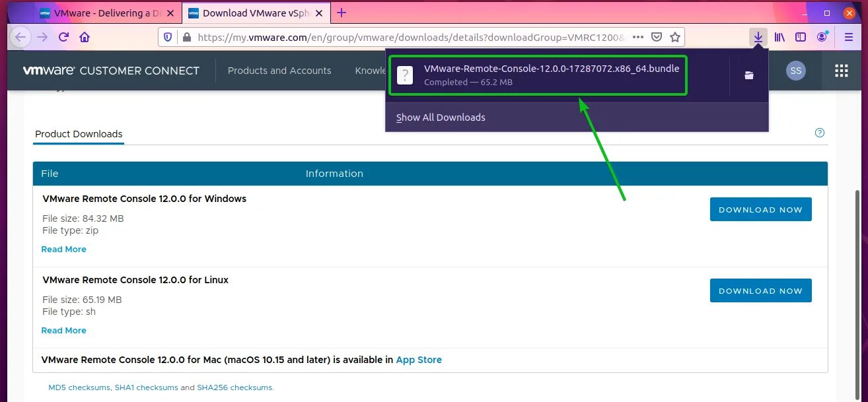Click 'VMware Remote Console 12.0.0 for Linux' title

135,280
